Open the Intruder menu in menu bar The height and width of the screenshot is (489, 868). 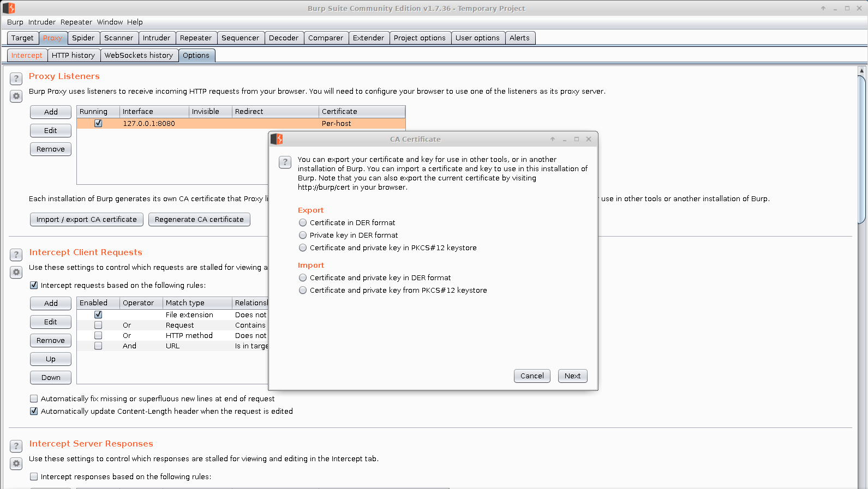coord(42,22)
